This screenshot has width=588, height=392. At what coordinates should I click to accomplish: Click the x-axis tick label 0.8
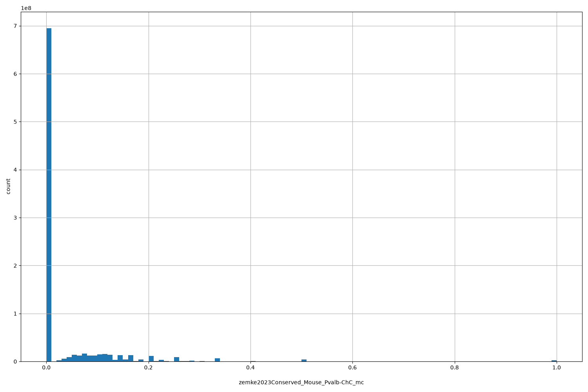click(455, 368)
